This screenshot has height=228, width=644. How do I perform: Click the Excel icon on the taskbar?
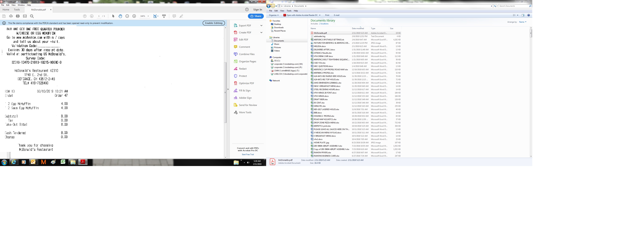tap(63, 162)
